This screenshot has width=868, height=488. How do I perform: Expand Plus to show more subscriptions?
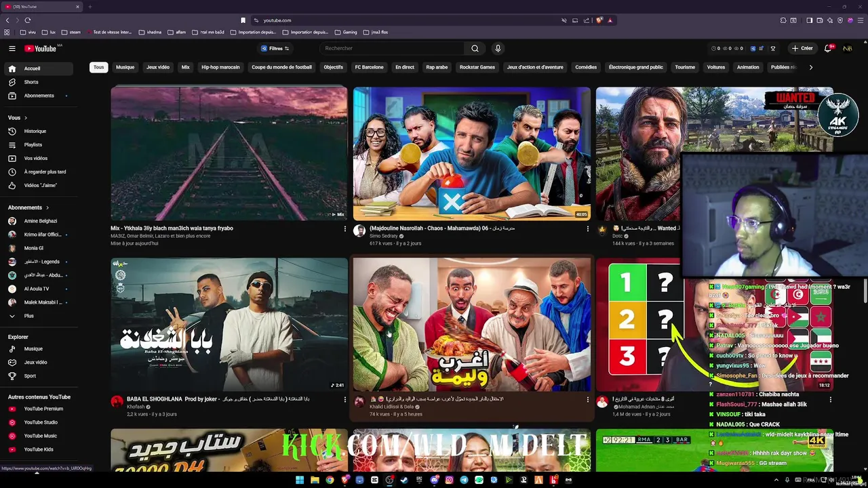37,316
